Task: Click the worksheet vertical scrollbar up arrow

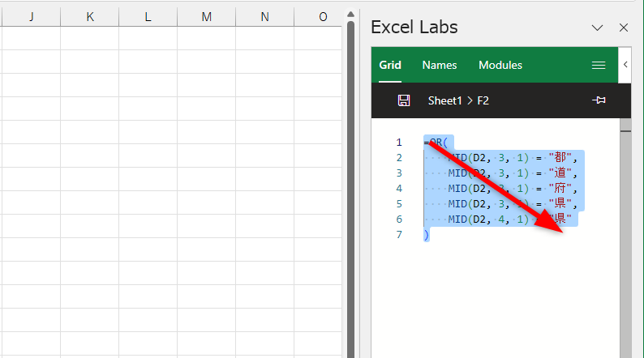Action: pyautogui.click(x=350, y=15)
